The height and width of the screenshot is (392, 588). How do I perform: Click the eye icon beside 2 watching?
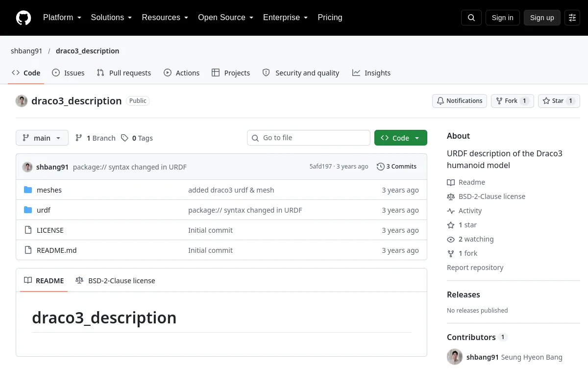(x=451, y=239)
